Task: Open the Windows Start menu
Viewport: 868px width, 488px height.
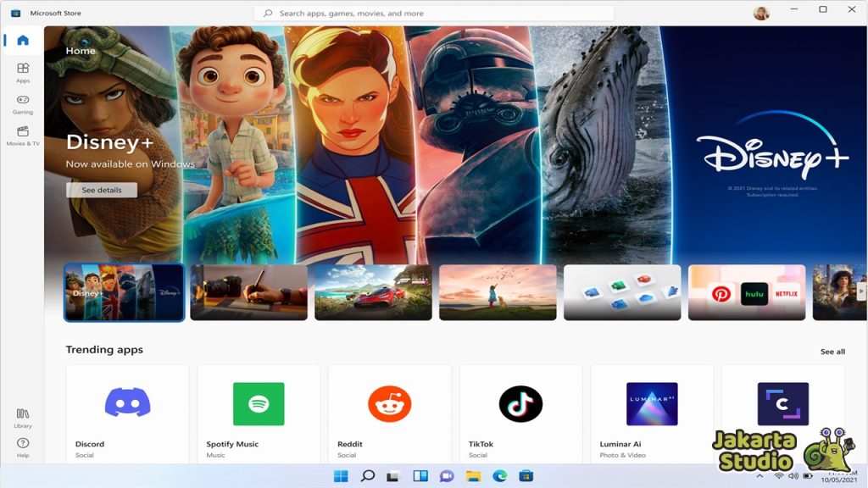Action: pos(341,476)
